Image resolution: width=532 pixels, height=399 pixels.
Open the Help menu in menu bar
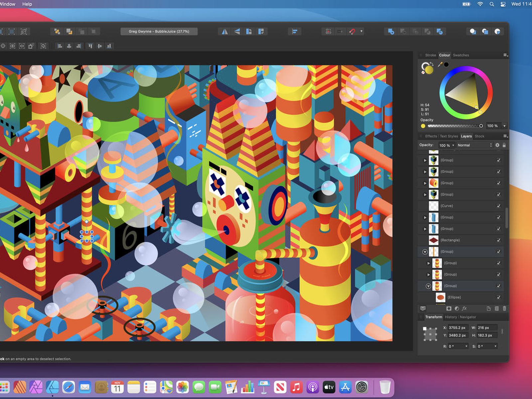tap(27, 4)
